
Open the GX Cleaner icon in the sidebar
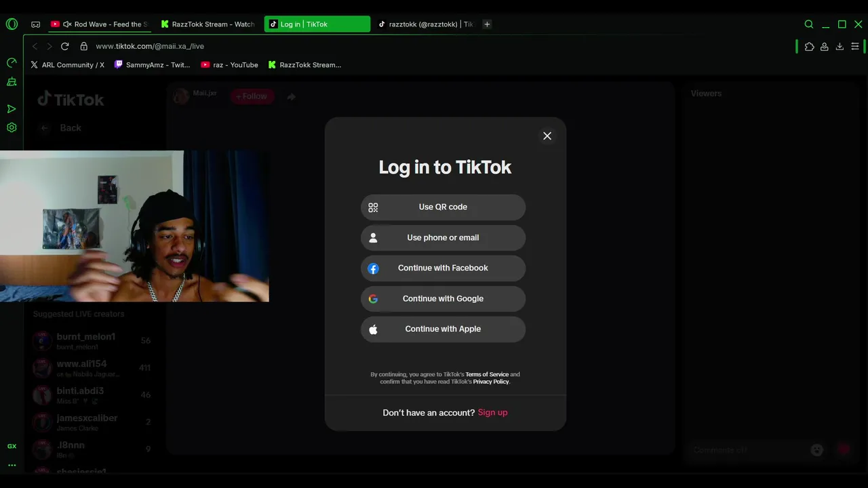click(12, 82)
